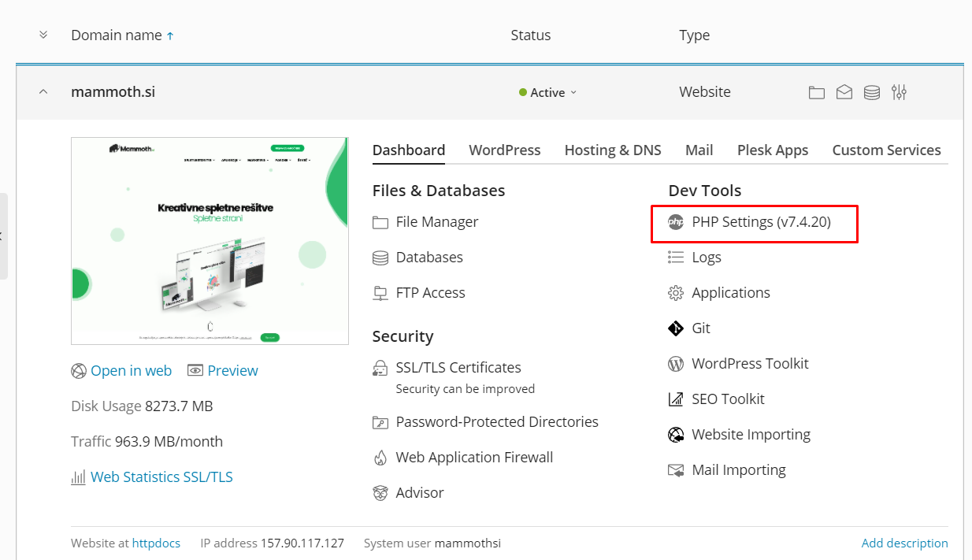Image resolution: width=972 pixels, height=560 pixels.
Task: Switch to the Hosting & DNS tab
Action: [x=613, y=150]
